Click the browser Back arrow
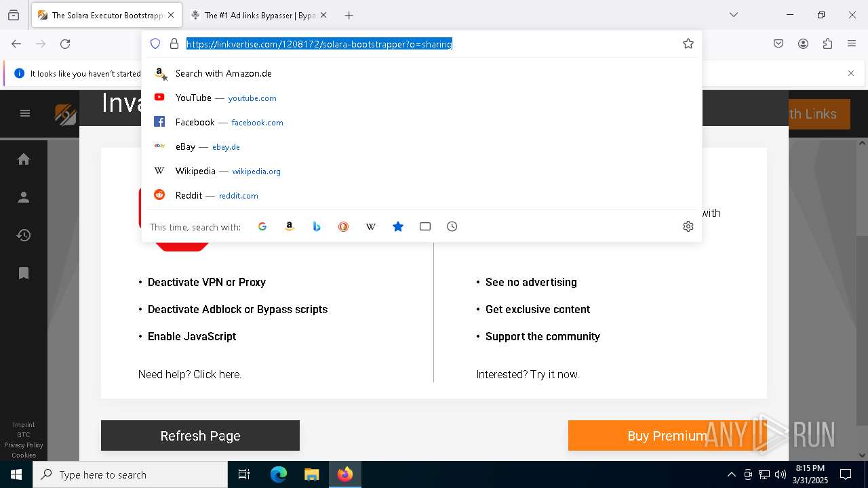Screen dimensions: 868x488 click(16, 44)
